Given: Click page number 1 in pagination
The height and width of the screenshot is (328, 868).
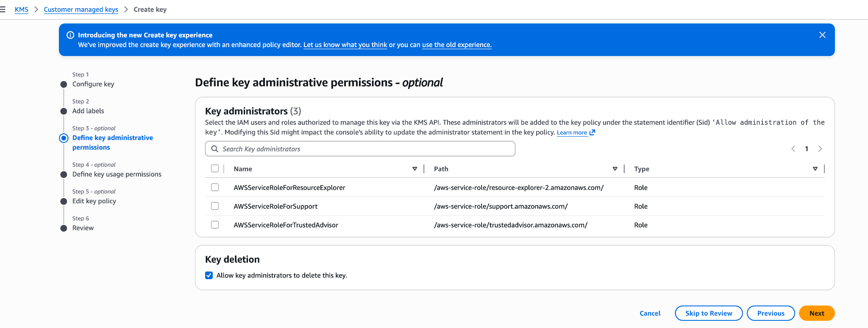Looking at the screenshot, I should click(x=807, y=149).
